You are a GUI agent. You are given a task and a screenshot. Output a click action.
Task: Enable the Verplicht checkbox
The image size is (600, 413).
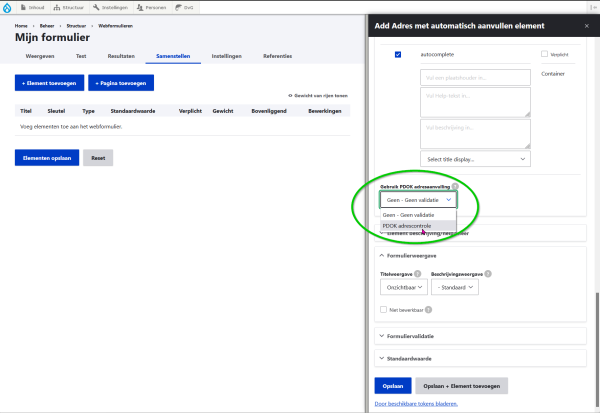(x=544, y=54)
